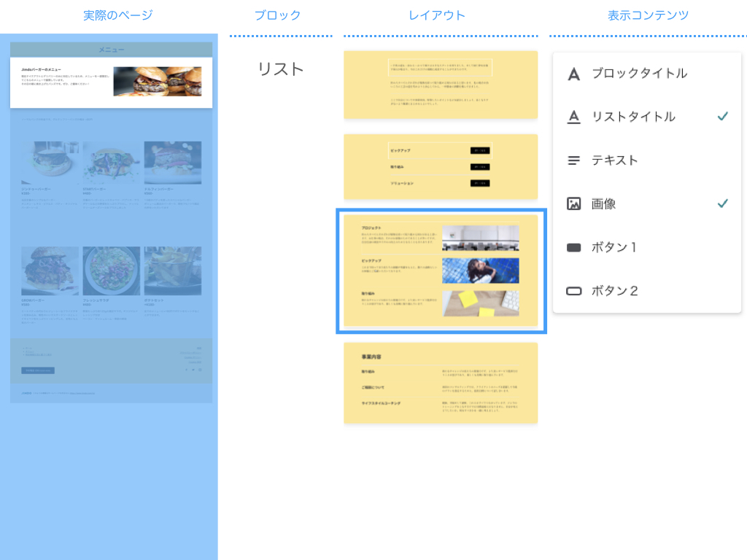Click the メニュー header in page preview
This screenshot has width=747, height=560.
point(112,50)
